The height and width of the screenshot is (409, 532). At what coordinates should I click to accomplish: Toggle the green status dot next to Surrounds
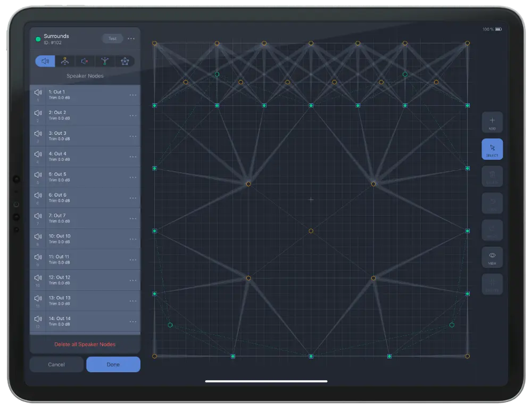[37, 38]
